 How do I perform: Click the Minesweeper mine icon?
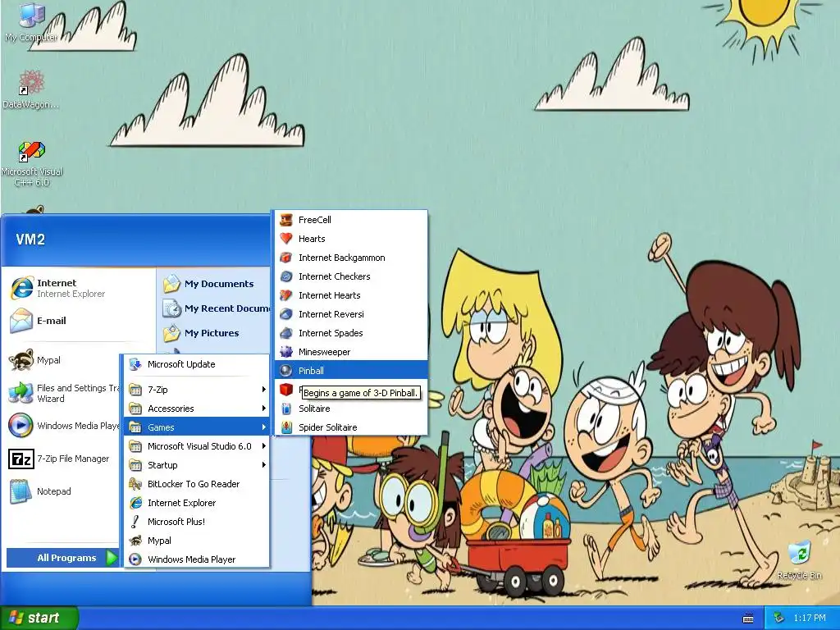click(x=286, y=352)
